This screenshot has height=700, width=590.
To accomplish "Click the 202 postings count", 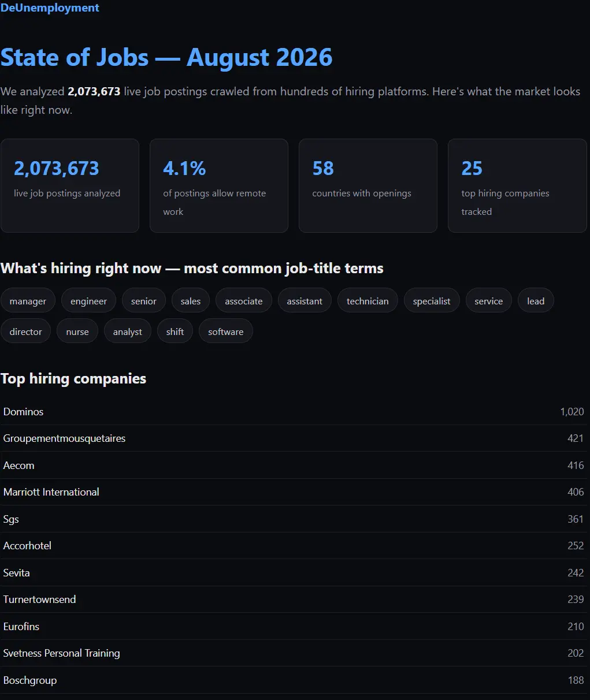I will [x=576, y=653].
